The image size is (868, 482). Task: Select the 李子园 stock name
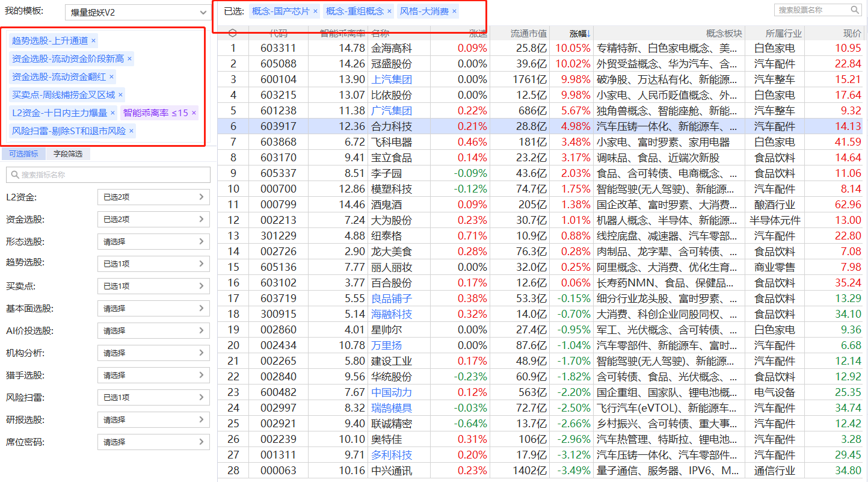pyautogui.click(x=387, y=173)
